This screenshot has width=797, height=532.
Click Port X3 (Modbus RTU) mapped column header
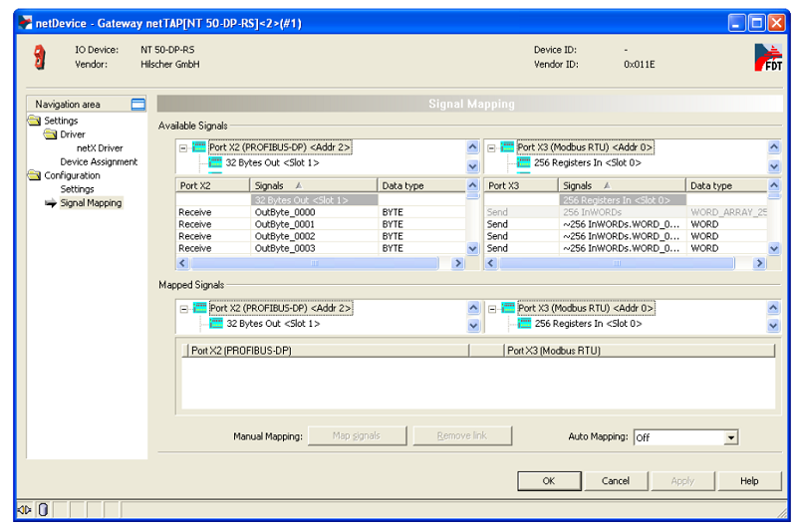pyautogui.click(x=639, y=350)
